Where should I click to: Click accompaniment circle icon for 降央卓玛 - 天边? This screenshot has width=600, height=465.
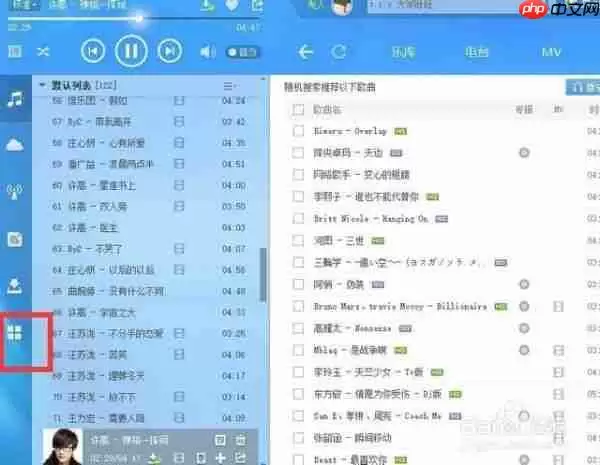pyautogui.click(x=524, y=153)
